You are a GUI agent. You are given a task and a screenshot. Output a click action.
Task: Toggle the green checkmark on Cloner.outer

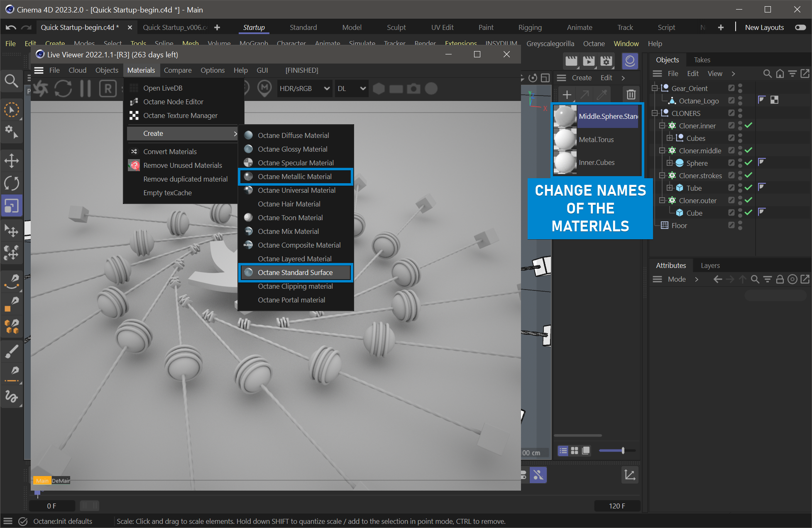[748, 200]
